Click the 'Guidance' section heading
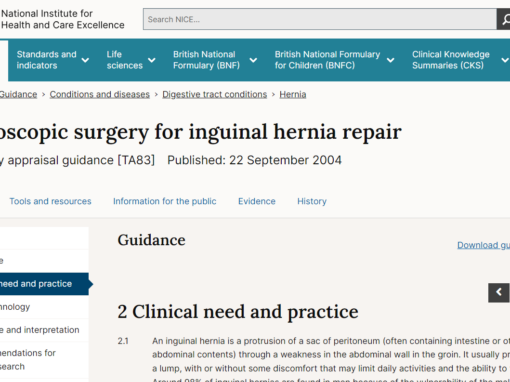Image resolution: width=510 pixels, height=382 pixels. tap(151, 240)
